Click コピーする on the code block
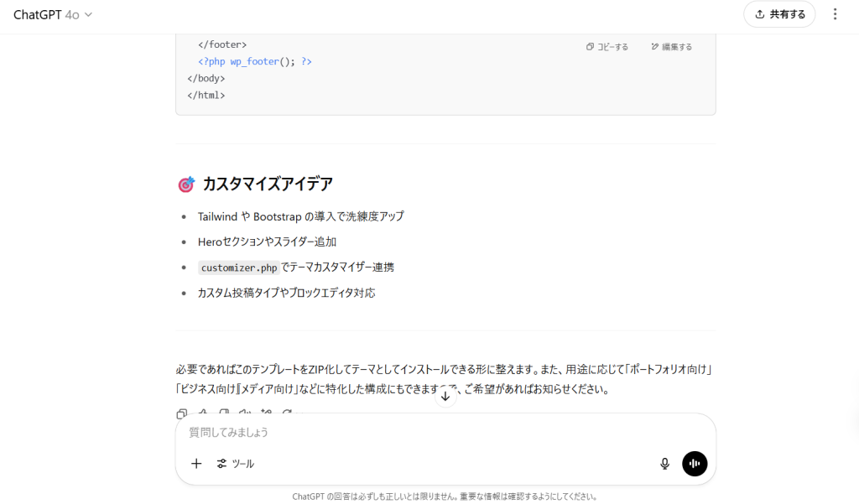 click(607, 47)
